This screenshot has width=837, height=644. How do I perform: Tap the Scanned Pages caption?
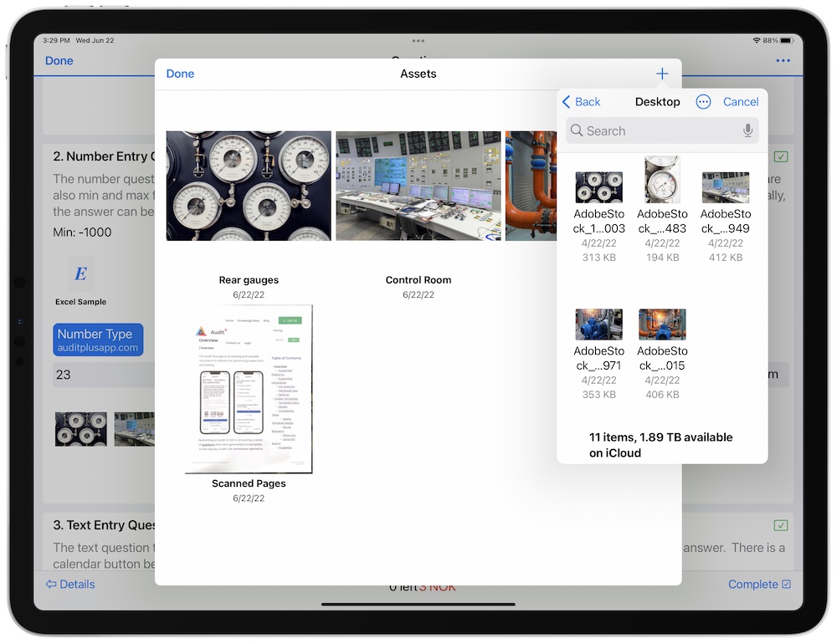tap(249, 483)
